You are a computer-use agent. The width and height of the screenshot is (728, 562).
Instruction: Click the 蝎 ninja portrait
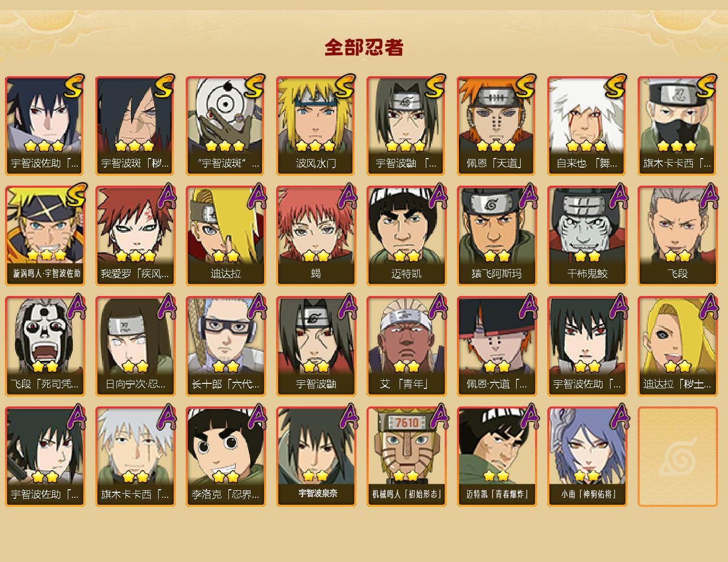[316, 236]
